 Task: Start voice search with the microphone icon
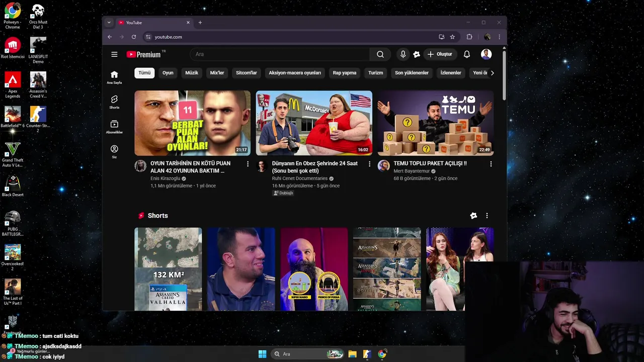point(403,54)
